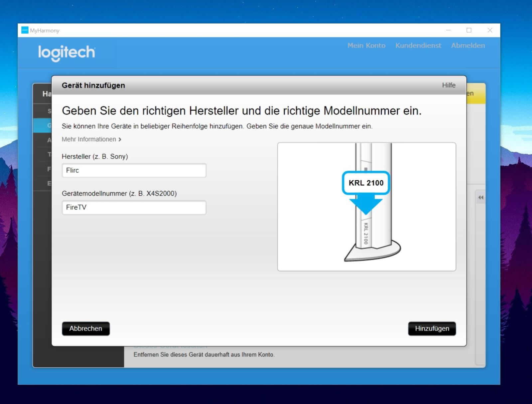Viewport: 532px width, 404px height.
Task: Click the yellow tab at the right edge
Action: pyautogui.click(x=476, y=94)
